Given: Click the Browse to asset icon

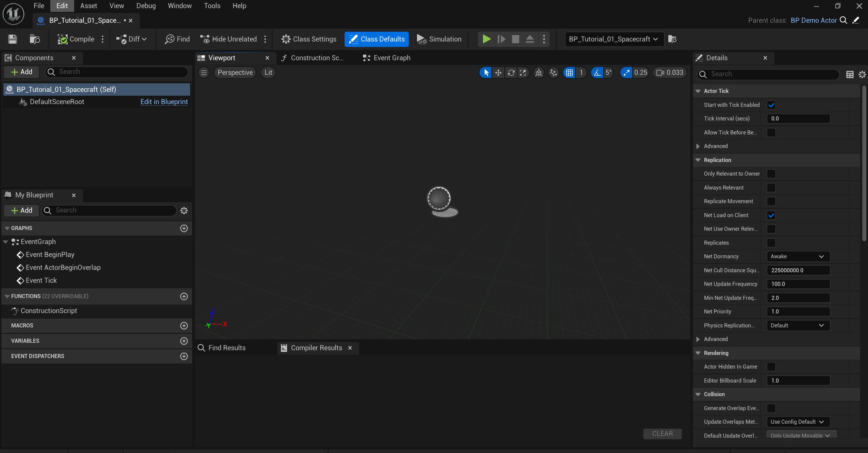Looking at the screenshot, I should (34, 39).
